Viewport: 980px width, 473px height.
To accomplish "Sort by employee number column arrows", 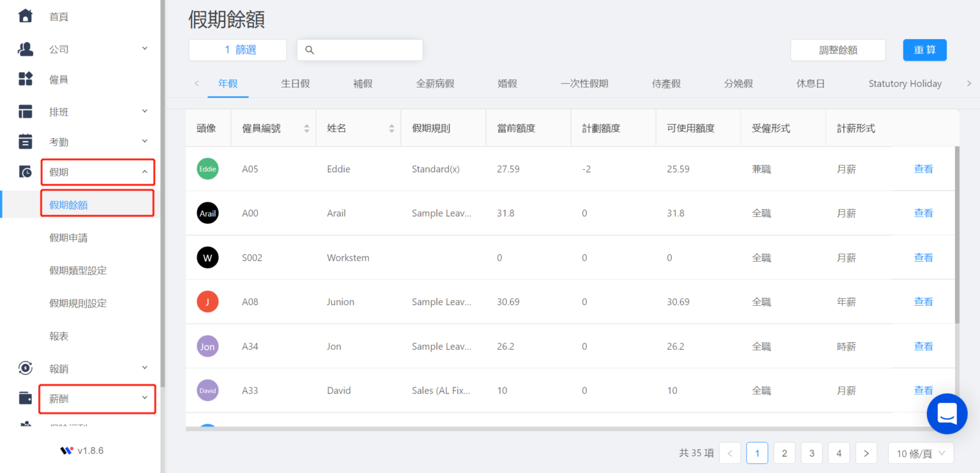I will coord(306,128).
